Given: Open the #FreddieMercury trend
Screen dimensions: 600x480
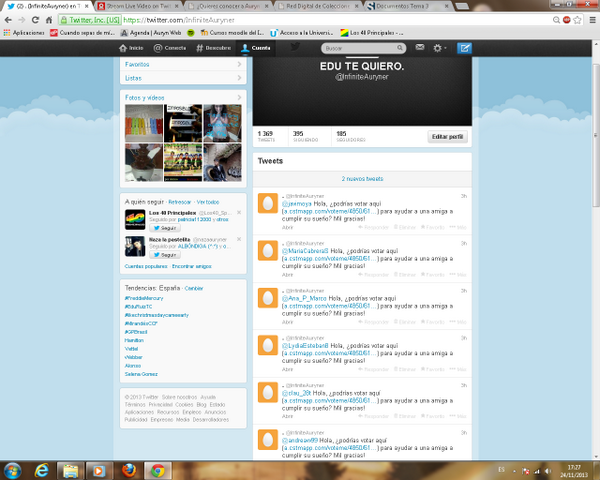Looking at the screenshot, I should [x=144, y=298].
